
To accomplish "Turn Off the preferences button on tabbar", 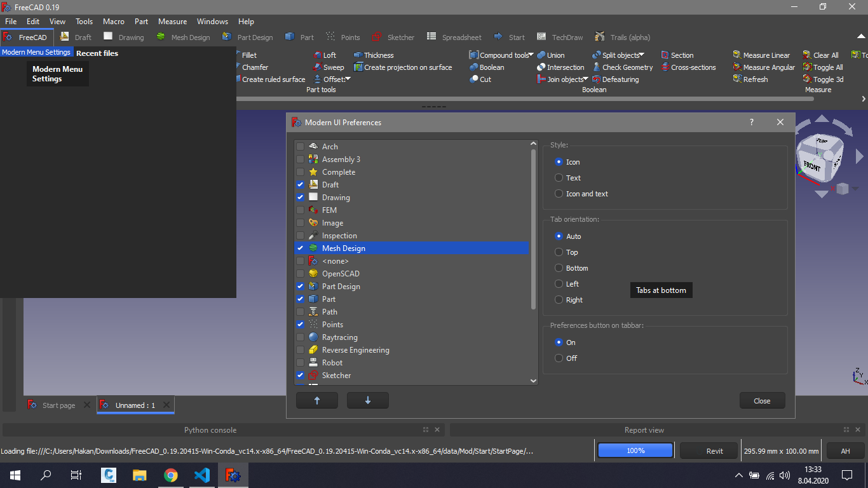I will coord(559,358).
